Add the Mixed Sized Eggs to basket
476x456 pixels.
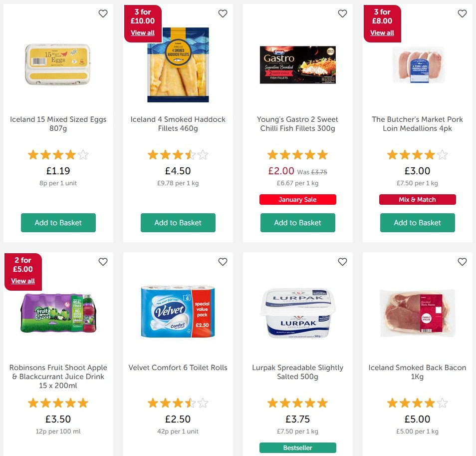pyautogui.click(x=58, y=223)
